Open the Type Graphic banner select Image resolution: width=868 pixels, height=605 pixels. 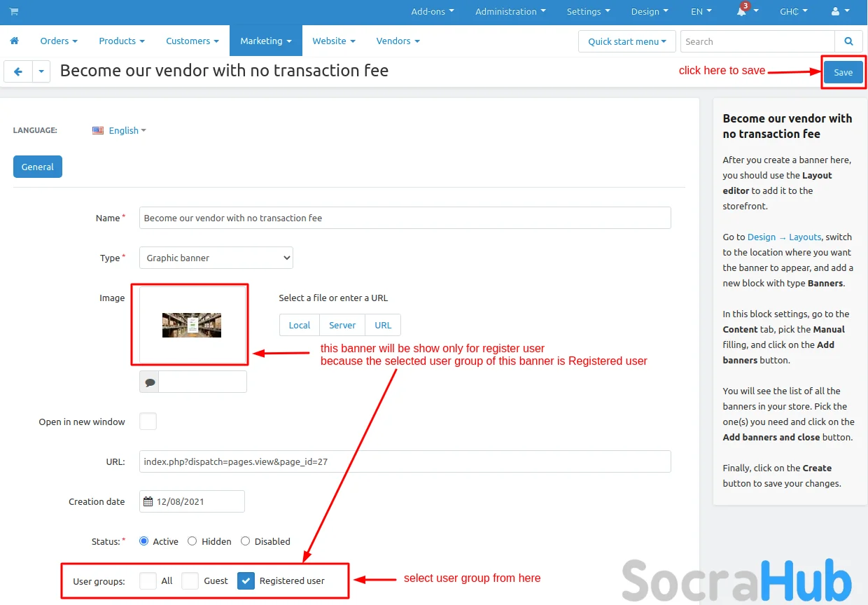[216, 258]
